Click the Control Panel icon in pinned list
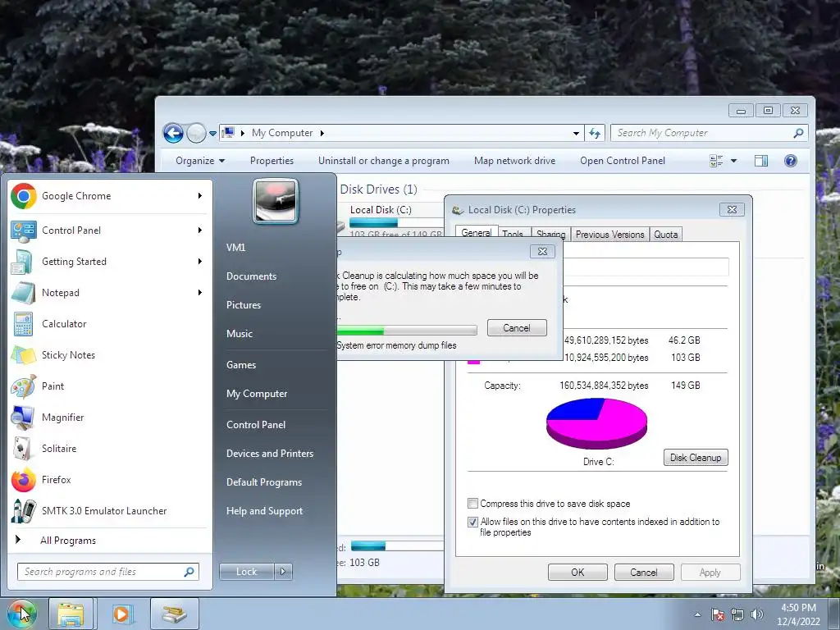840x630 pixels. (24, 231)
